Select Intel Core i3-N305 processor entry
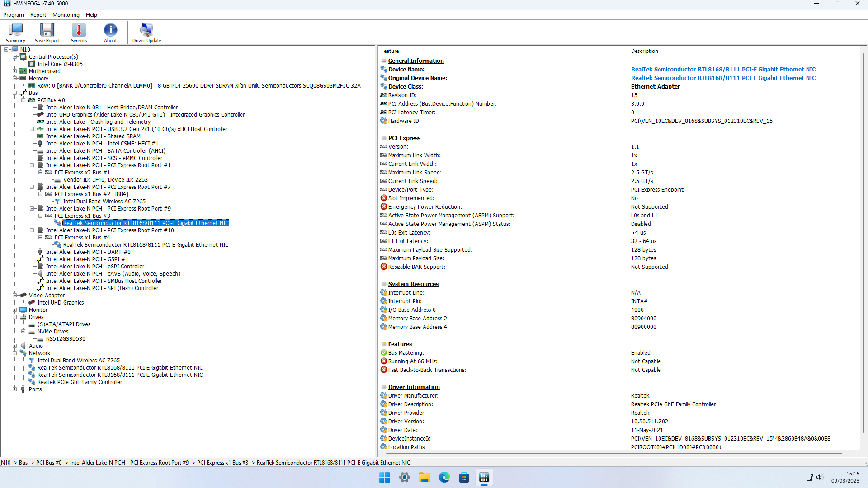 tap(60, 64)
